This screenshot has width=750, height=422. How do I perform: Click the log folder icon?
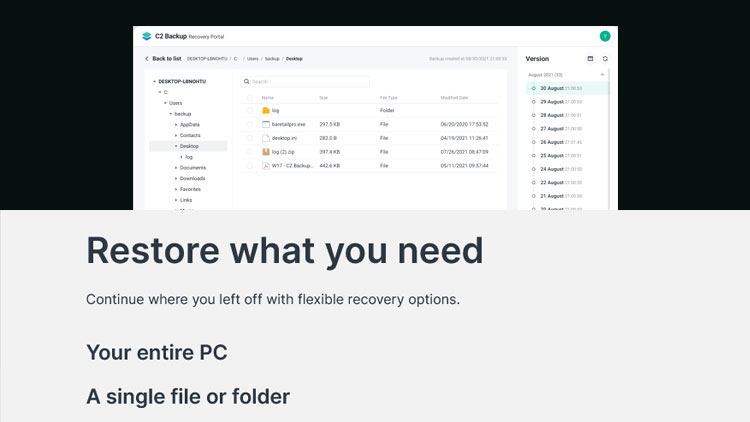[266, 110]
